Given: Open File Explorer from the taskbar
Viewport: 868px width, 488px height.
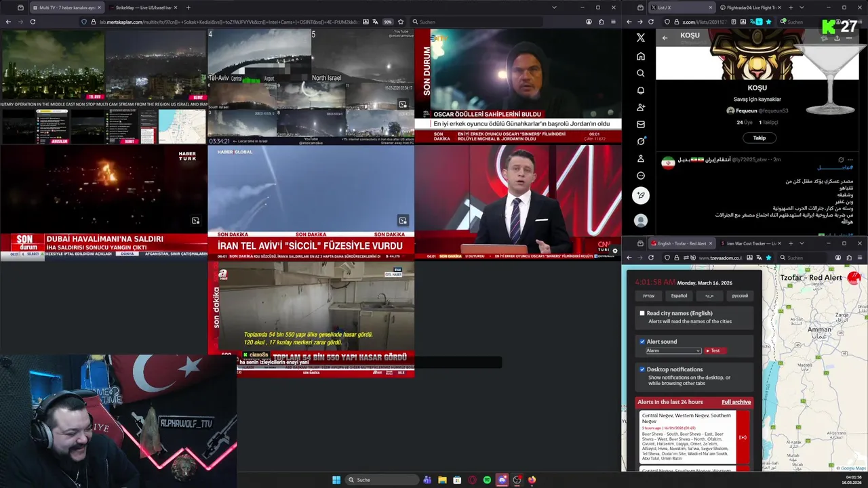Looking at the screenshot, I should [442, 480].
